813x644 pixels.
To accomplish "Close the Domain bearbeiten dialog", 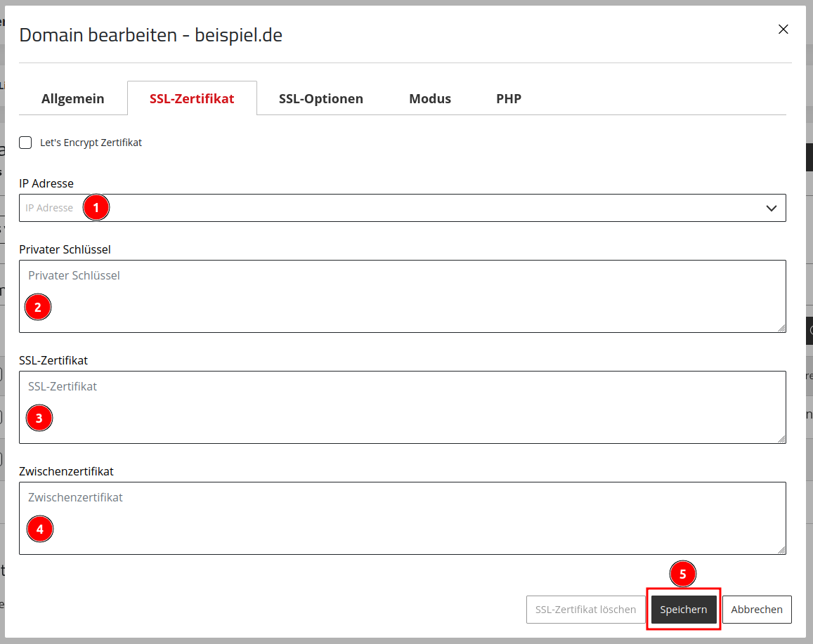I will [783, 29].
